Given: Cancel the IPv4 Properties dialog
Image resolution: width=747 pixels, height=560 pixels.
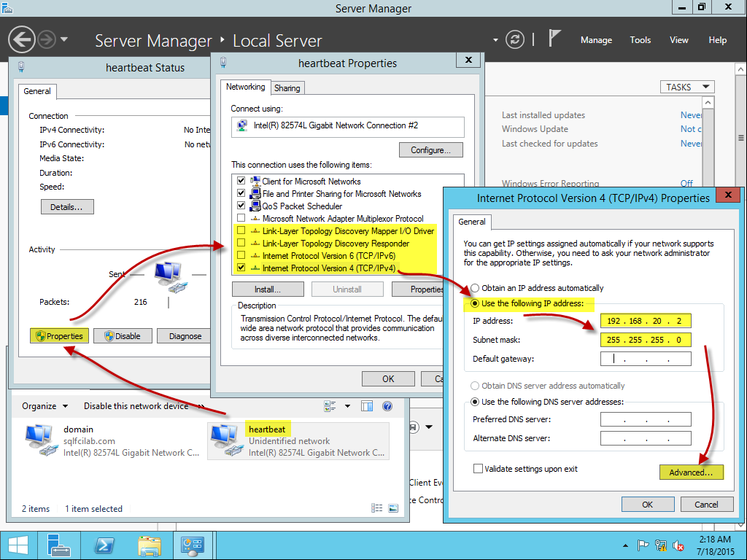Looking at the screenshot, I should click(706, 505).
